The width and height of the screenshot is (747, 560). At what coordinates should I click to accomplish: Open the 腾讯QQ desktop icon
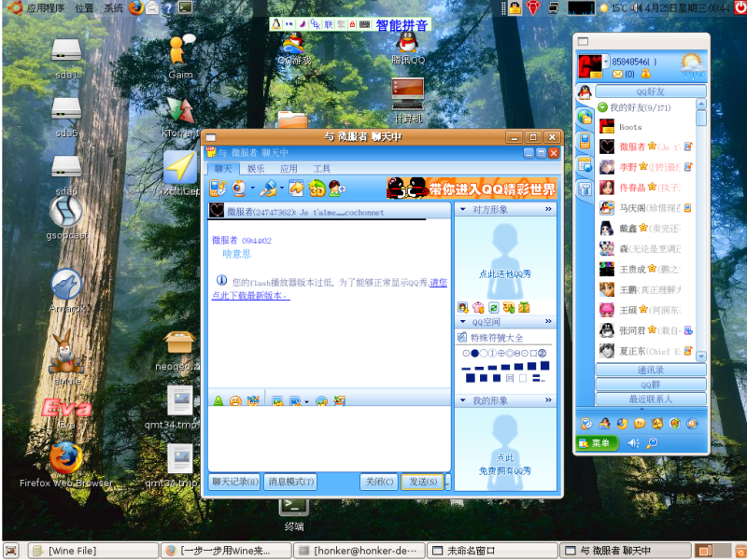[x=408, y=49]
